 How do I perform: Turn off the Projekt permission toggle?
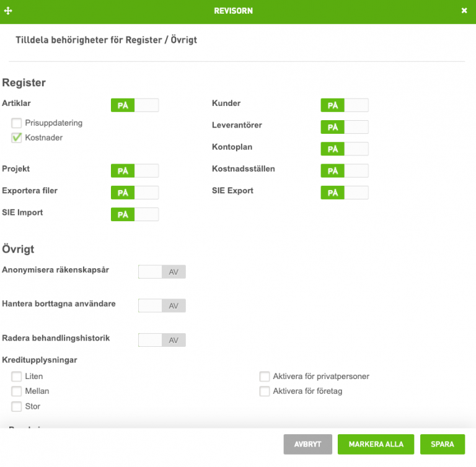point(134,170)
